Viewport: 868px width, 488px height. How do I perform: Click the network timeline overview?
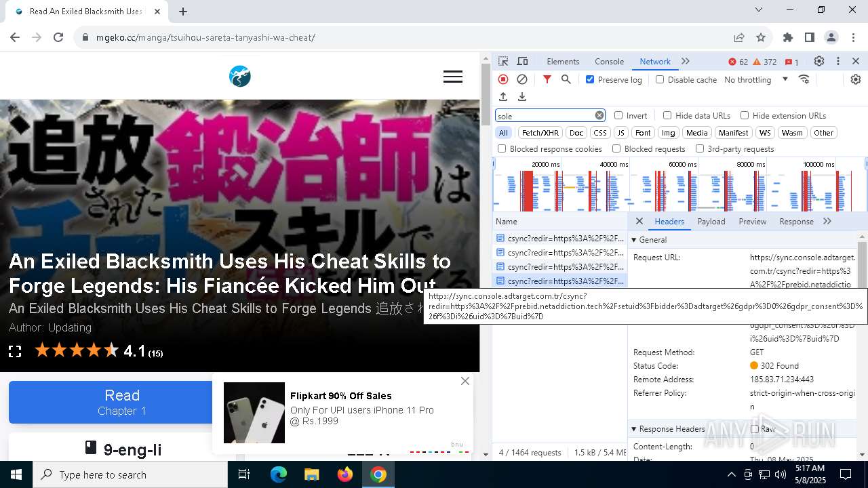coord(679,184)
